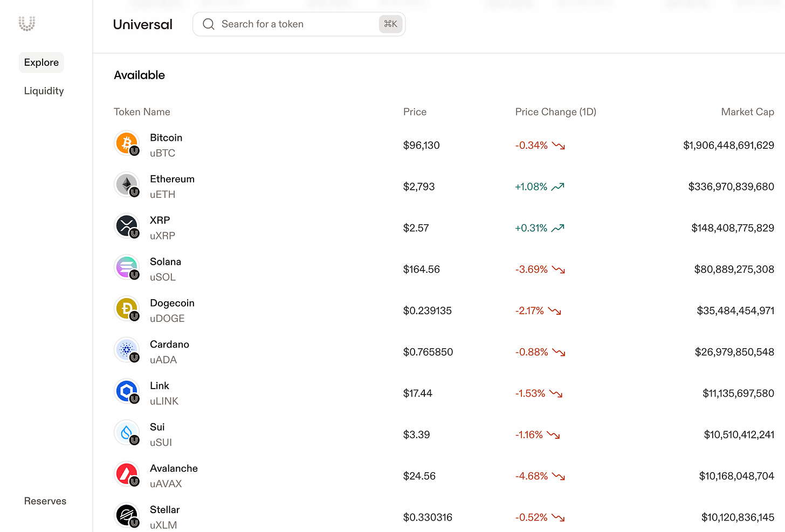Screen dimensions: 785x532
Task: Open the Dogecoin token icon
Action: [127, 309]
